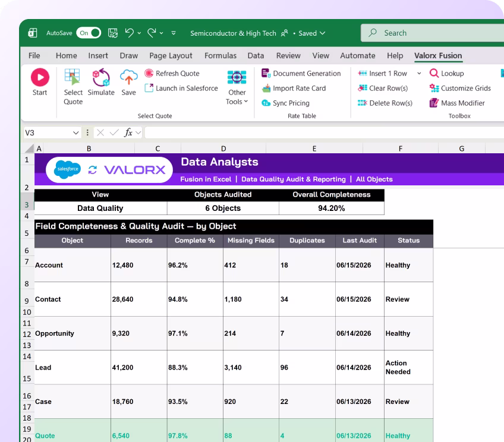
Task: Expand the Name Box dropdown
Action: point(76,132)
